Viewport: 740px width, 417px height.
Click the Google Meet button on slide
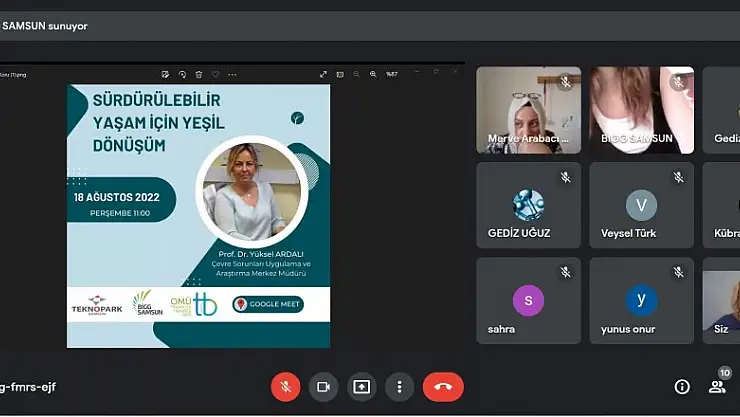(x=267, y=304)
